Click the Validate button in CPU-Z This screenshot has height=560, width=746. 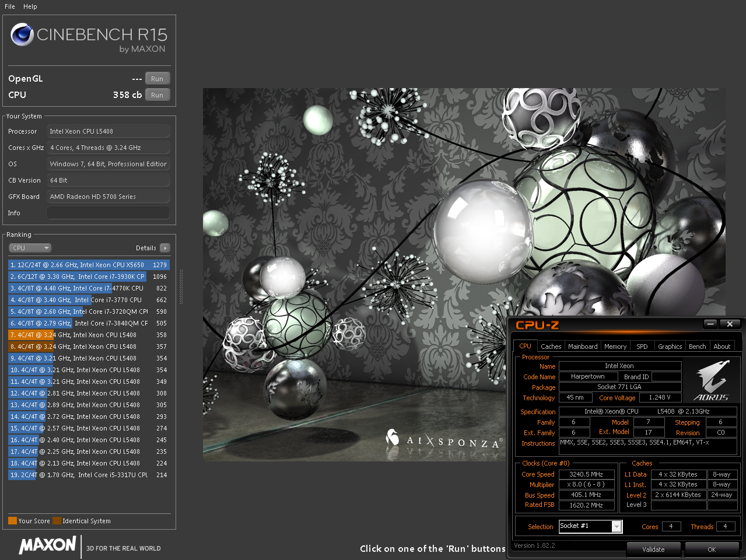(653, 549)
